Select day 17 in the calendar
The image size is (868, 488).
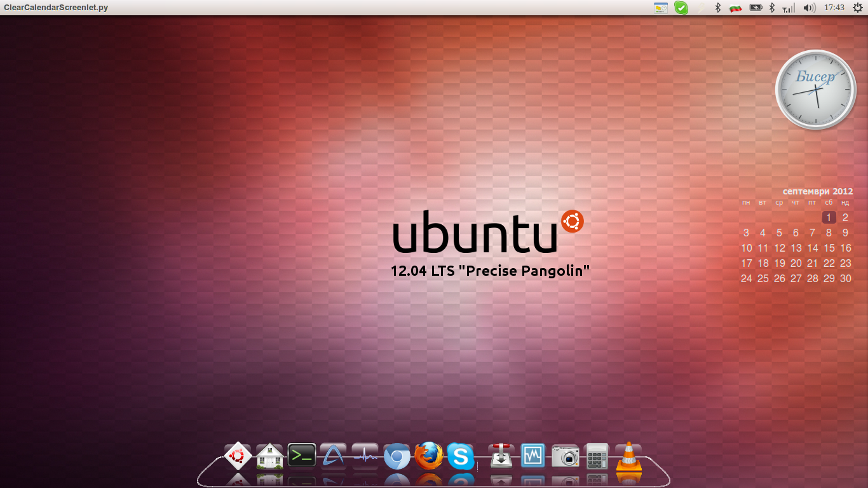tap(747, 263)
